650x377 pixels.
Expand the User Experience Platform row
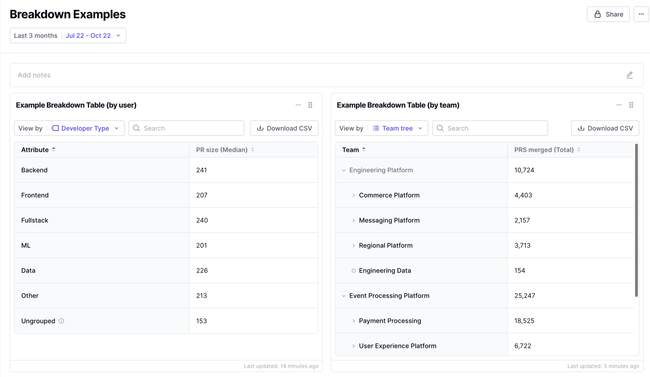353,346
